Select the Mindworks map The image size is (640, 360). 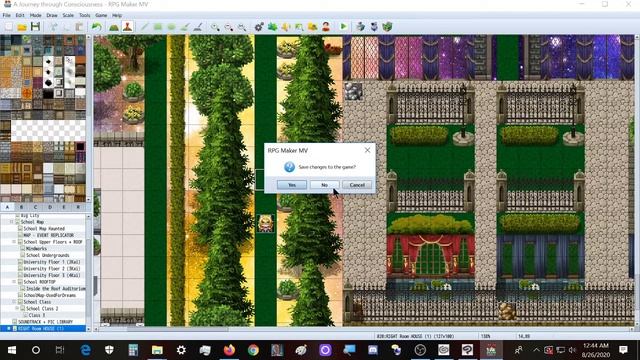pos(36,249)
